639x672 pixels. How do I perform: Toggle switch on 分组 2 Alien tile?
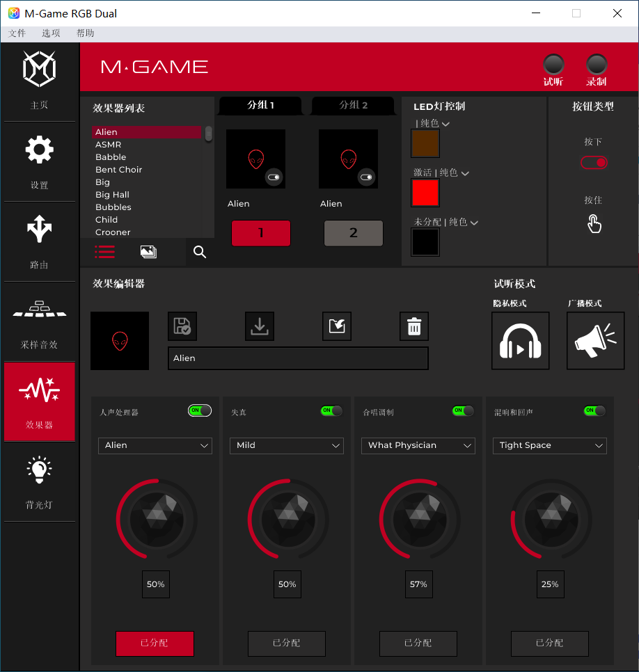click(366, 177)
